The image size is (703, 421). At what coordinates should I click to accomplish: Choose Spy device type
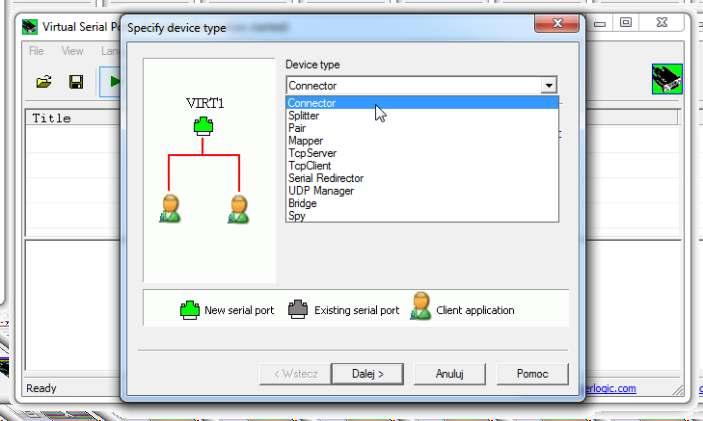[422, 216]
